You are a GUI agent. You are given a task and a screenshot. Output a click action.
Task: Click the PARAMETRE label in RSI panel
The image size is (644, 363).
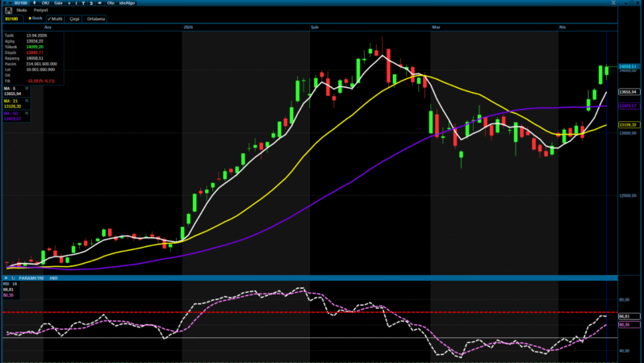tap(30, 277)
